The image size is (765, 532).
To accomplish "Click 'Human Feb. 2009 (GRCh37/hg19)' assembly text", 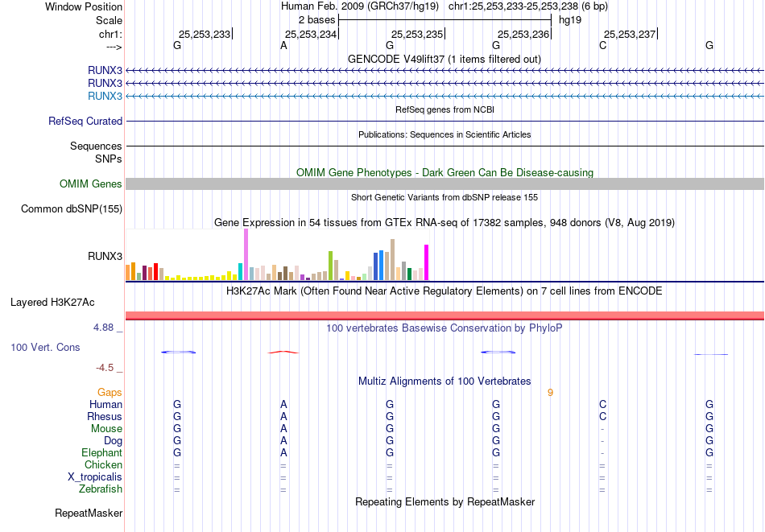I will (360, 6).
